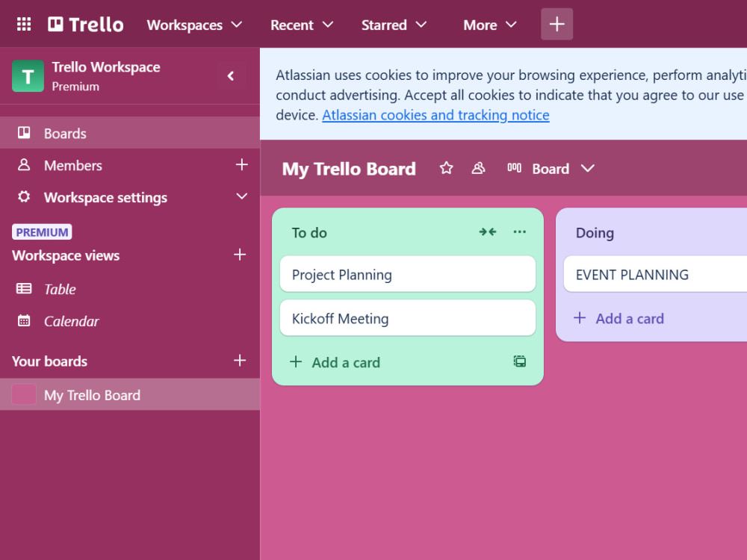Select My Trello Board color swatch

24,395
